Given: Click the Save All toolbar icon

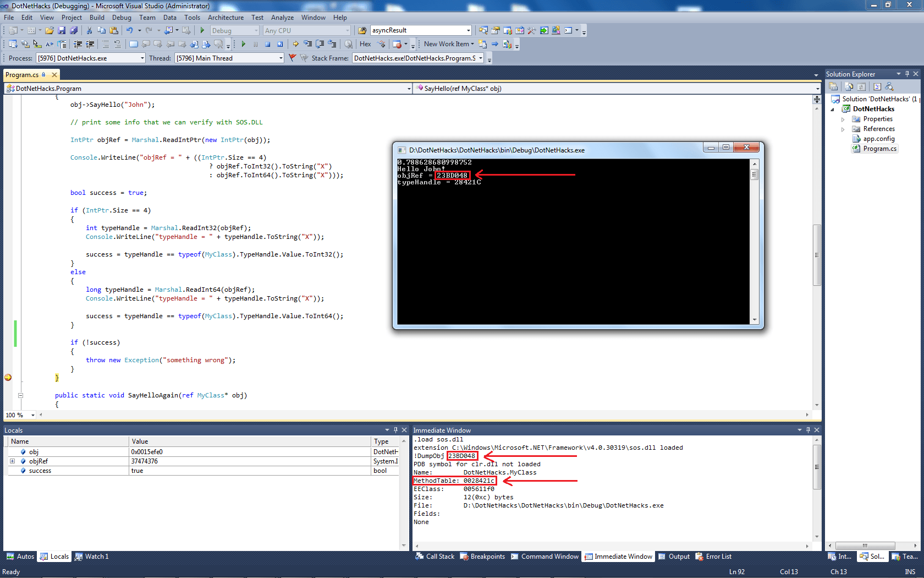Looking at the screenshot, I should pyautogui.click(x=74, y=31).
